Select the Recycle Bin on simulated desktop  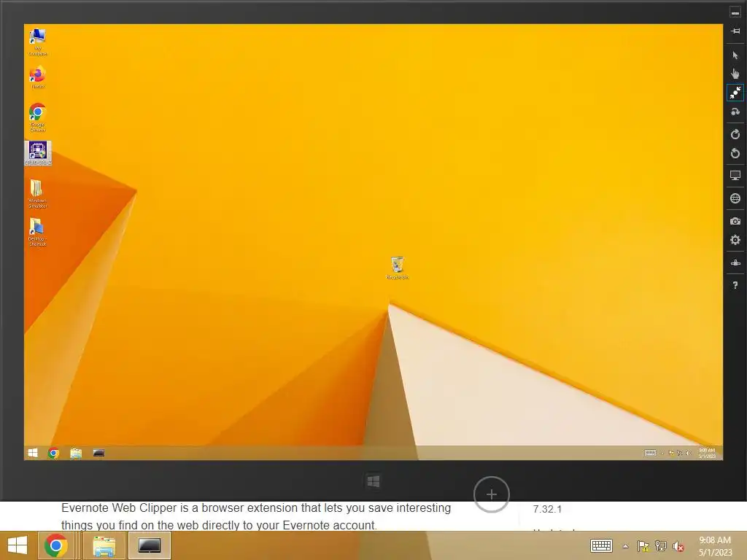pos(398,268)
